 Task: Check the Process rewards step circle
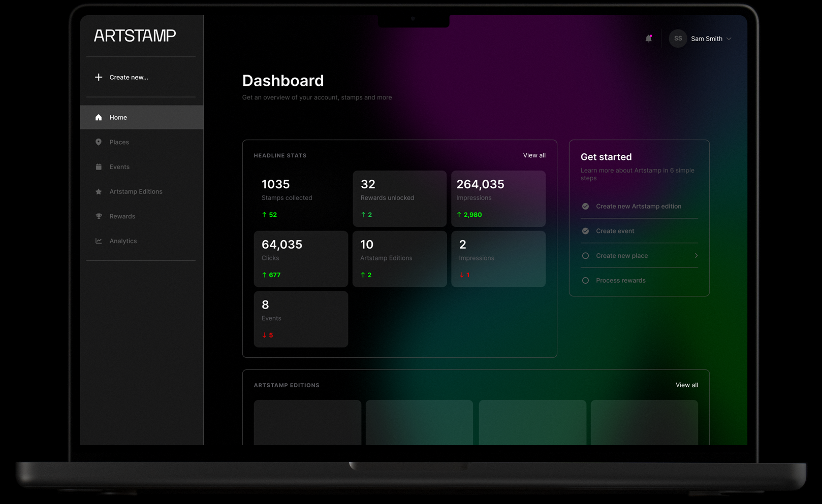click(585, 280)
